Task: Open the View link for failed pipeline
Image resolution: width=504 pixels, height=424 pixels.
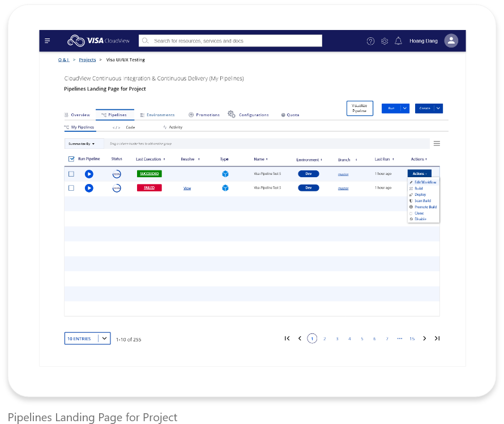Action: click(187, 189)
